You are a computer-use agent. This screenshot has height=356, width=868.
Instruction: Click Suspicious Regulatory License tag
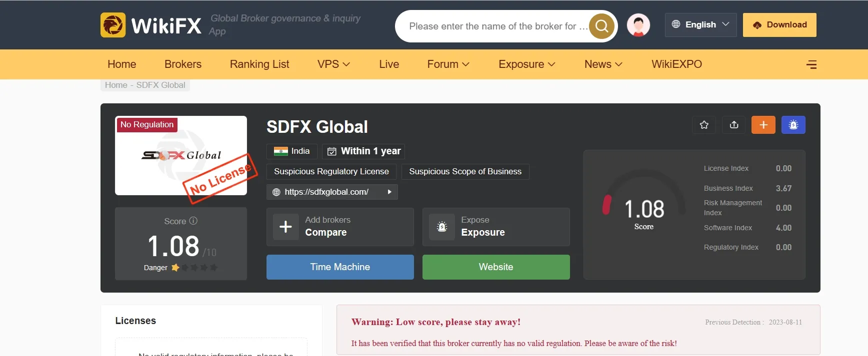(331, 172)
